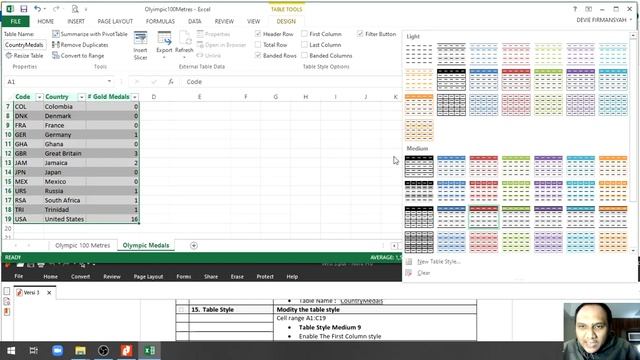Undo the last action via toolbar arrow
Image resolution: width=640 pixels, height=360 pixels.
pyautogui.click(x=38, y=9)
